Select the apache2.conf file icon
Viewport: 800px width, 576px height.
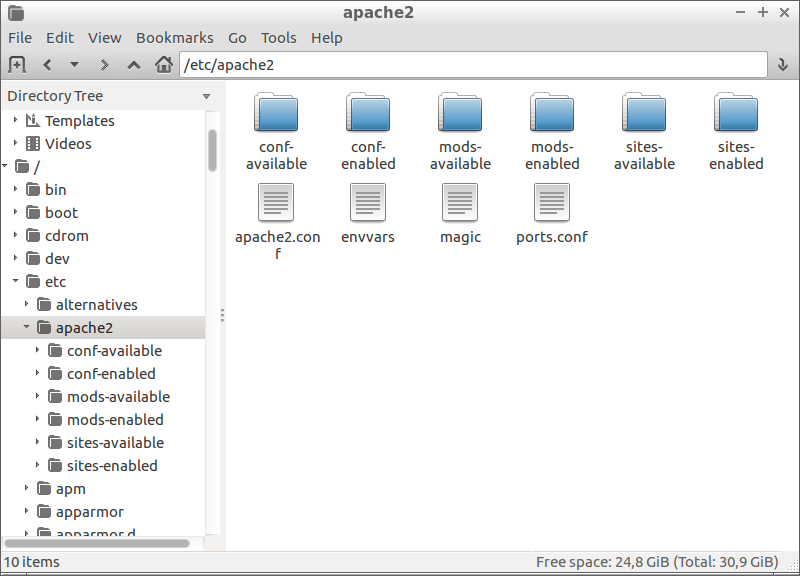[276, 203]
